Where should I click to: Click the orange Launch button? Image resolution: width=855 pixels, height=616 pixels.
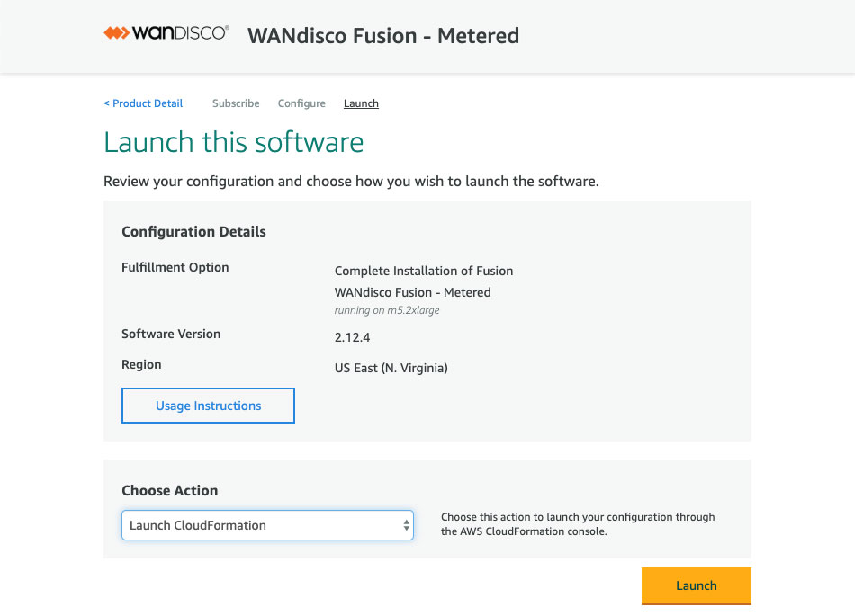tap(697, 586)
